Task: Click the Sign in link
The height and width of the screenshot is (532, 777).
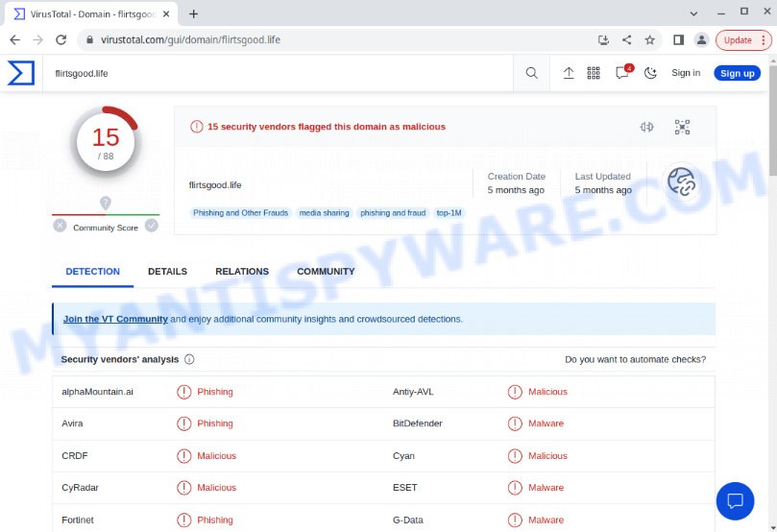Action: pos(686,73)
